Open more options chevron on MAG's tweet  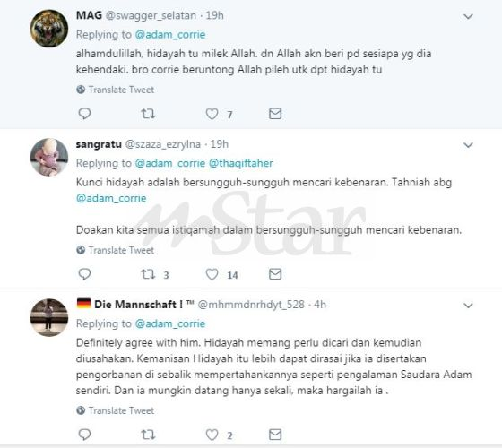coord(468,16)
